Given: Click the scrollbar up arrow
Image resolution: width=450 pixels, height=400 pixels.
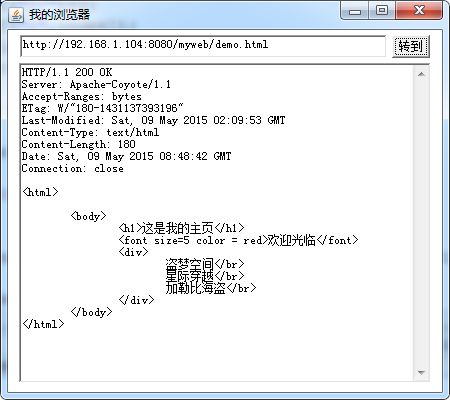Looking at the screenshot, I should pyautogui.click(x=421, y=74).
